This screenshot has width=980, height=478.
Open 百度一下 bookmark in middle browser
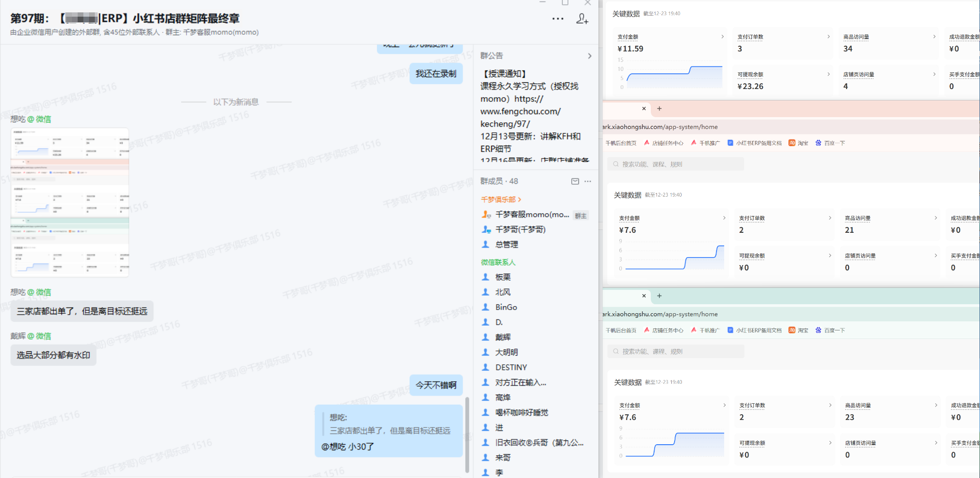[830, 143]
